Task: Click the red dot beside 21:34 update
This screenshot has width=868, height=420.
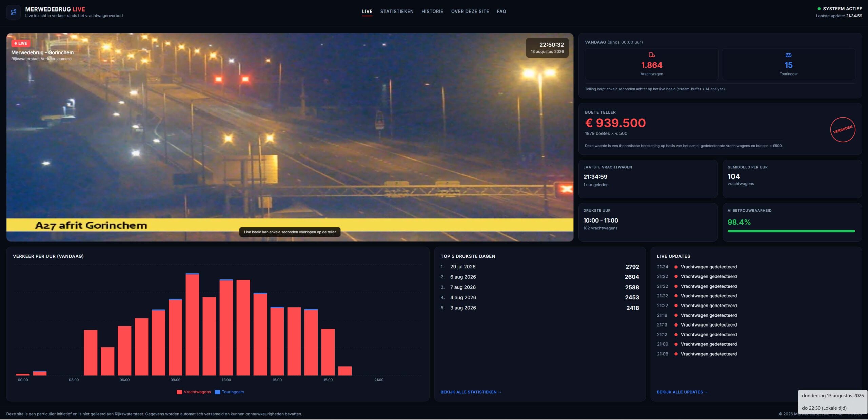Action: (676, 267)
